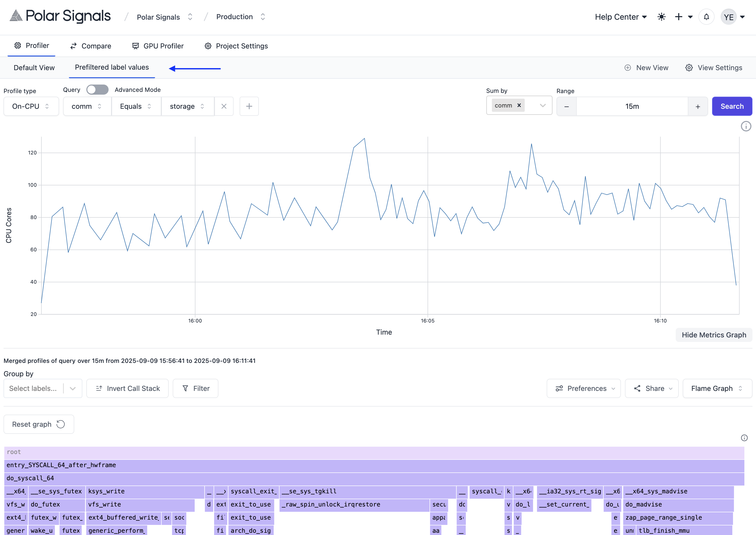Screen dimensions: 756x535
Task: Open the On-CPU profile type dropdown
Action: (31, 106)
